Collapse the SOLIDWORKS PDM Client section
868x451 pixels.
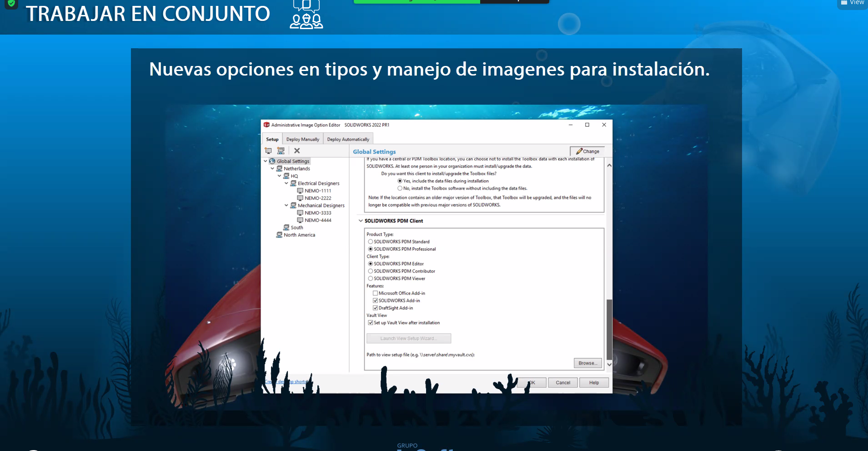click(361, 221)
